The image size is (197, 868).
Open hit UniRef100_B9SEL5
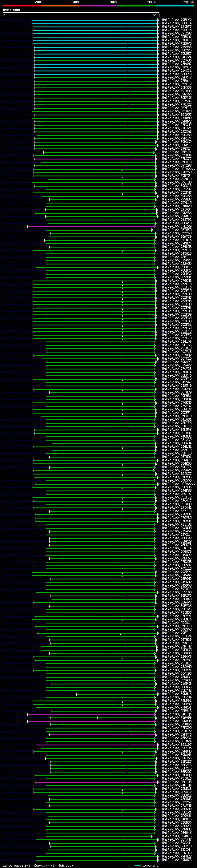[176, 30]
